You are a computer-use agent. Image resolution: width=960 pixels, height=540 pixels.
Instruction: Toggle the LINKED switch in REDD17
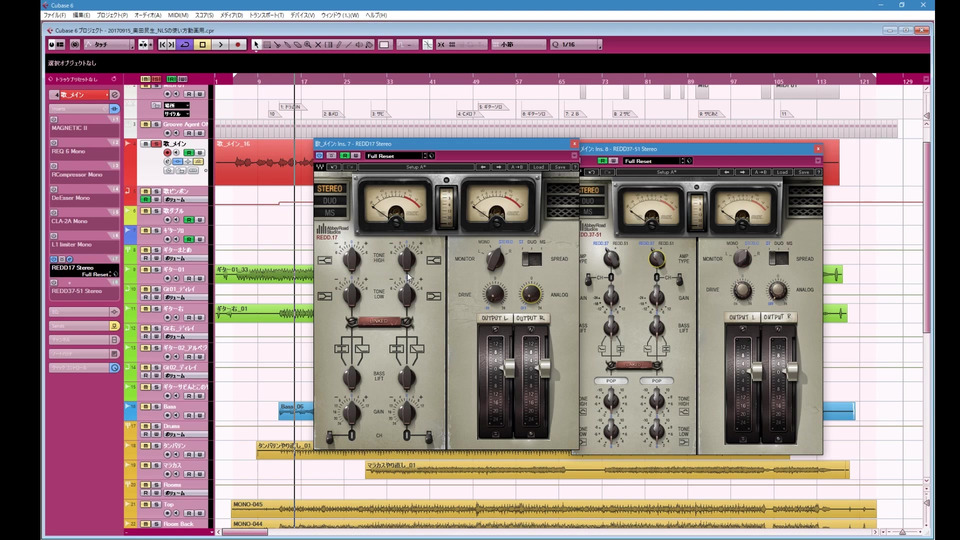click(x=378, y=321)
